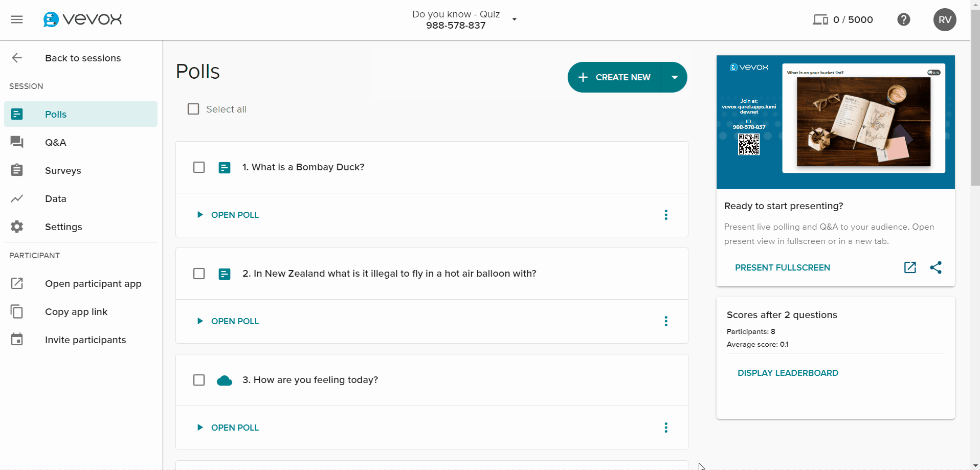Image resolution: width=980 pixels, height=470 pixels.
Task: Click question title 3. How are you feeling today?
Action: tap(310, 380)
